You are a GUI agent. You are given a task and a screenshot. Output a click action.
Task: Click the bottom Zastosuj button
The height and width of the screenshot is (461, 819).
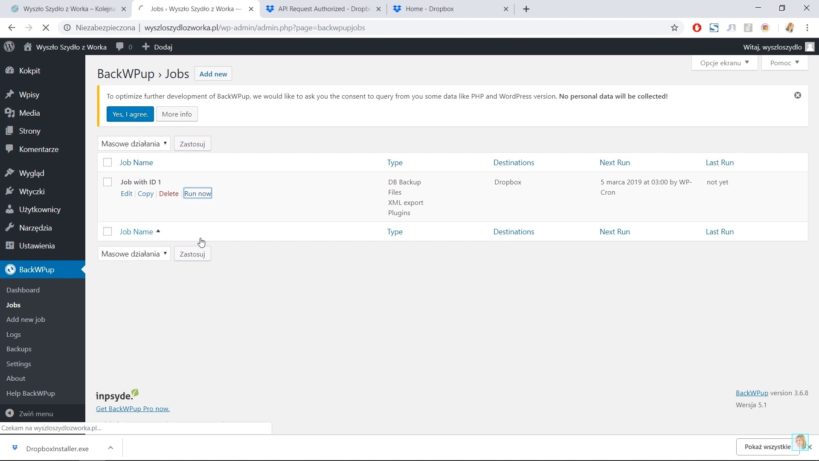point(192,254)
